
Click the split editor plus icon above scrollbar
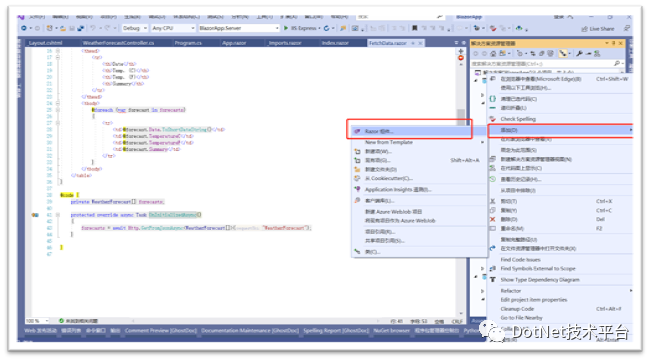coord(461,51)
